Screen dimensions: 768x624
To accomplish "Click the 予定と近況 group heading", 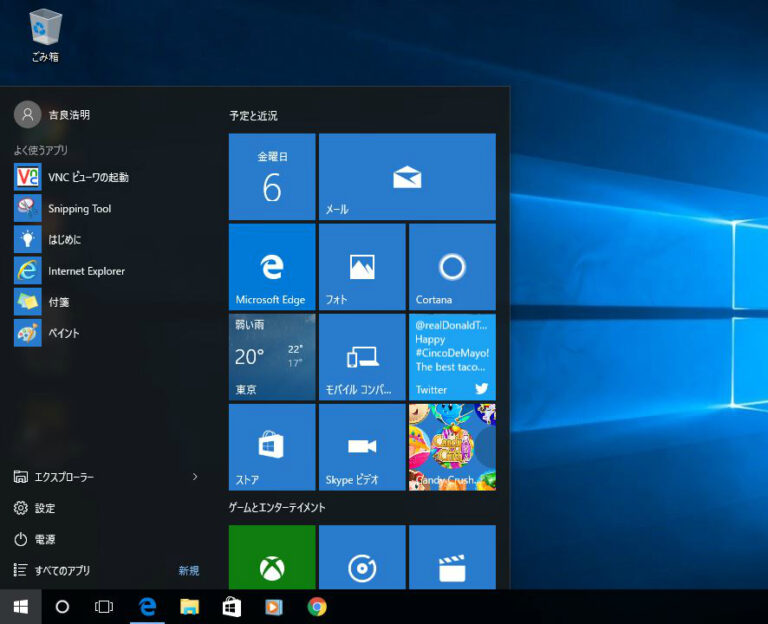I will click(253, 116).
